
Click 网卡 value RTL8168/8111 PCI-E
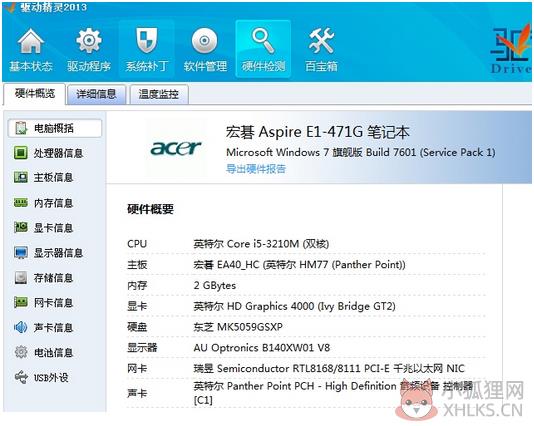[x=329, y=368]
